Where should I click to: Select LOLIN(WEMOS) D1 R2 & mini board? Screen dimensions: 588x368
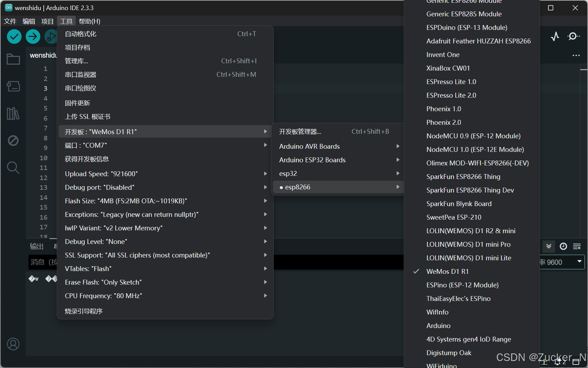(x=472, y=231)
